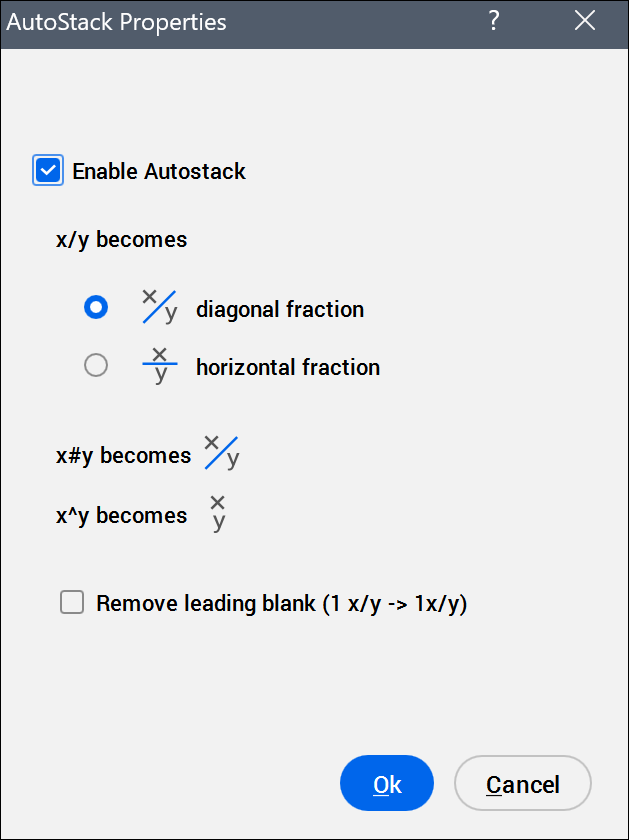Click the 'x^y becomes' text label
This screenshot has width=629, height=840.
(x=121, y=516)
